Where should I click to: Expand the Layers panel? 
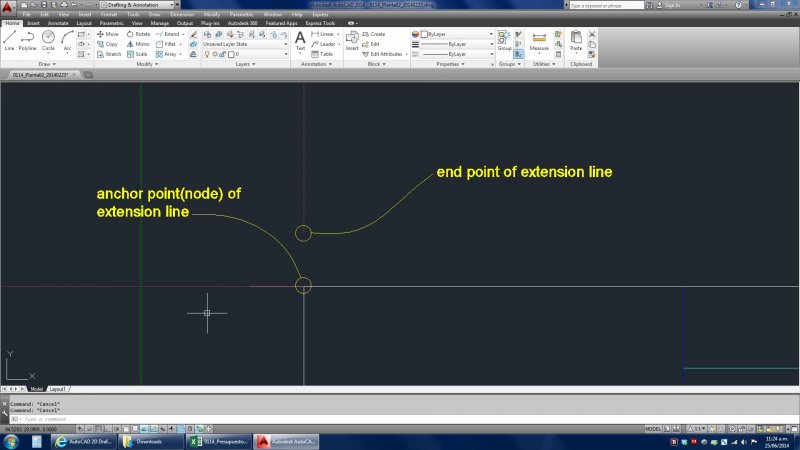pyautogui.click(x=245, y=64)
